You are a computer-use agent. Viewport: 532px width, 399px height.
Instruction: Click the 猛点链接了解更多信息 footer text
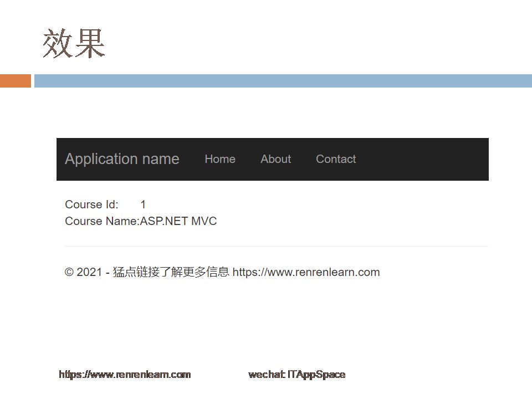point(171,272)
